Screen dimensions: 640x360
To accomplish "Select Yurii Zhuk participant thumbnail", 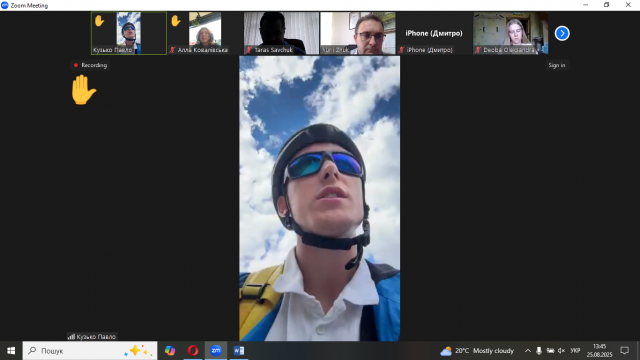I will (x=358, y=33).
